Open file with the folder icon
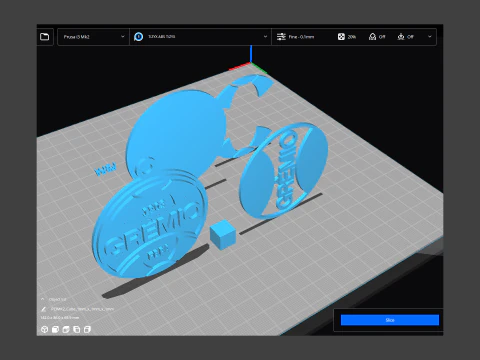 tap(44, 37)
